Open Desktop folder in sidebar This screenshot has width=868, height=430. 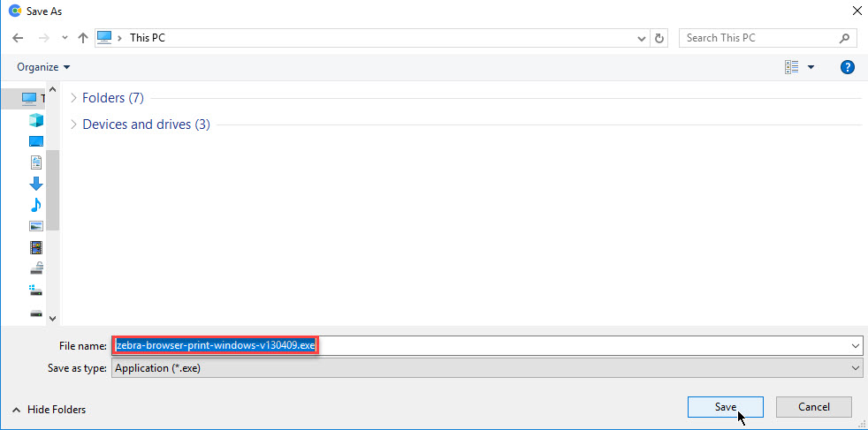click(36, 141)
